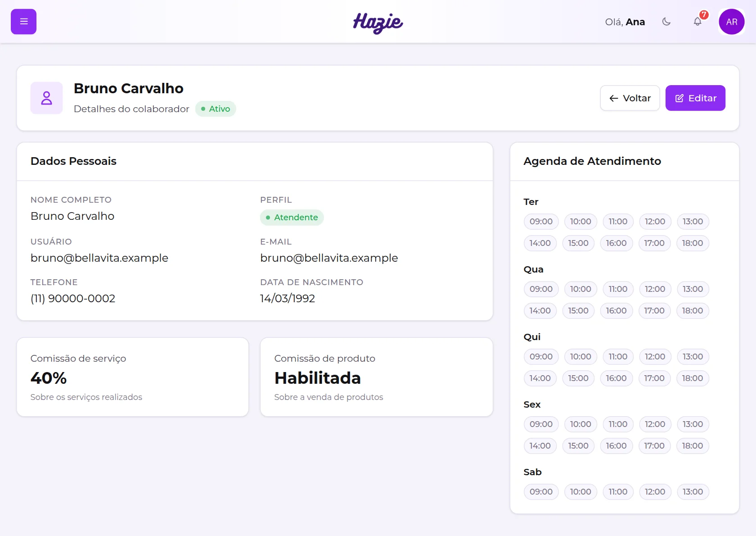756x536 pixels.
Task: Select the Sab 13:00 time slot
Action: tap(693, 491)
